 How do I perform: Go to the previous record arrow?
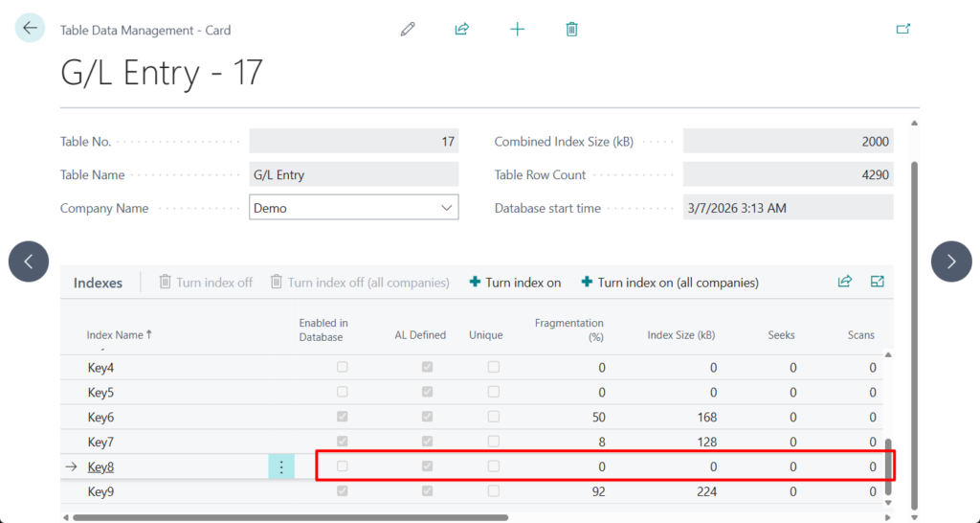pos(29,261)
